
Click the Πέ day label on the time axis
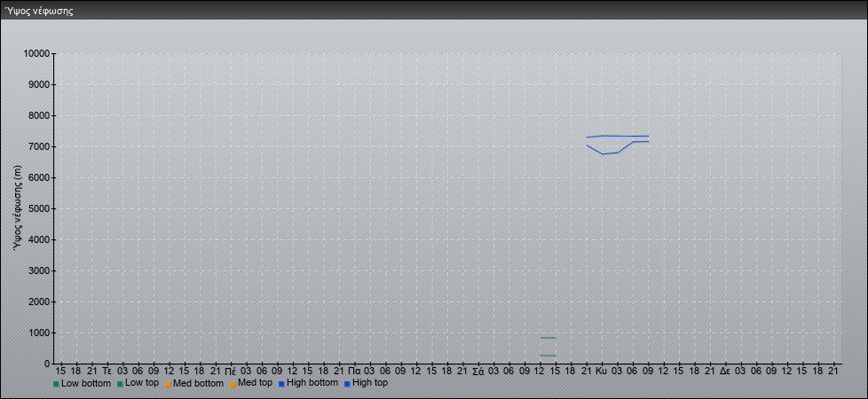(232, 372)
